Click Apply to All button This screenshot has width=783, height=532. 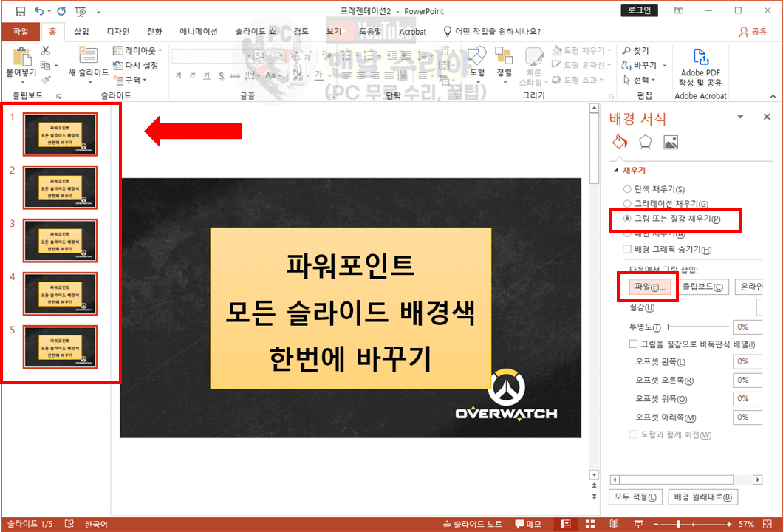click(x=635, y=497)
